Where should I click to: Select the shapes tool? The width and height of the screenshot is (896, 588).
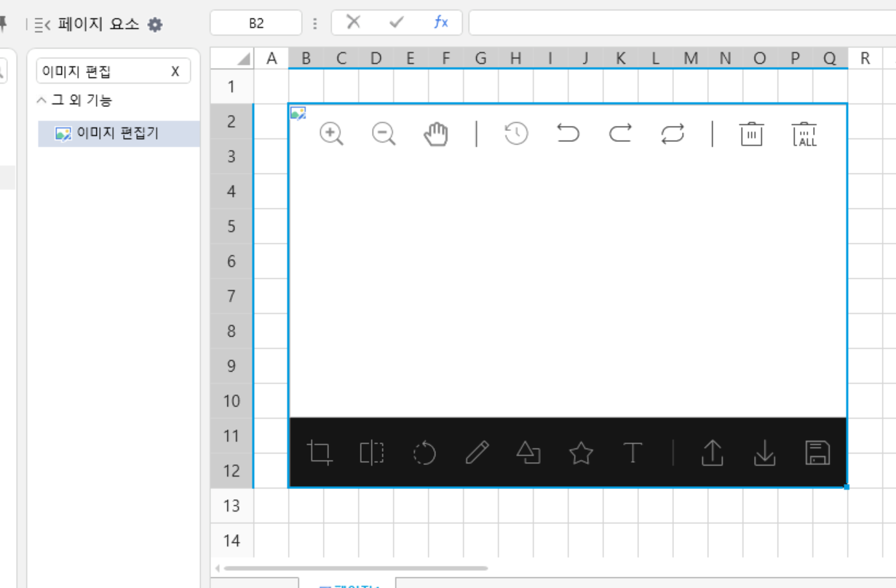coord(528,453)
